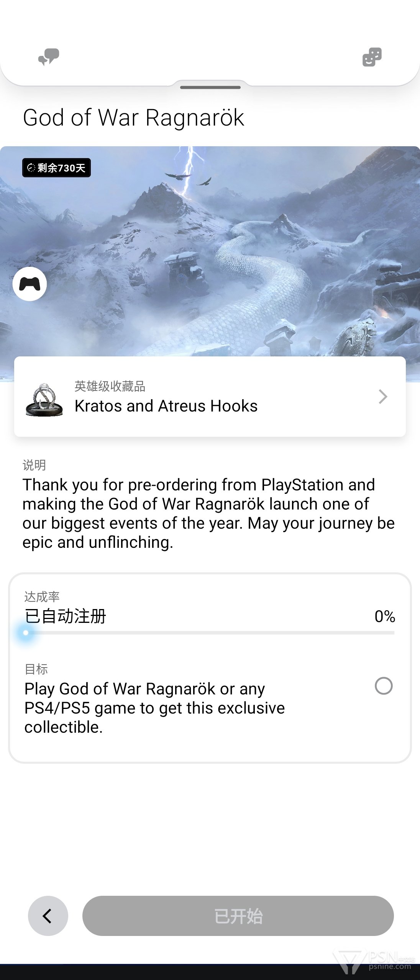The height and width of the screenshot is (980, 420).
Task: Tap the Kratos and Atreus Hooks figurine icon
Action: pyautogui.click(x=44, y=399)
